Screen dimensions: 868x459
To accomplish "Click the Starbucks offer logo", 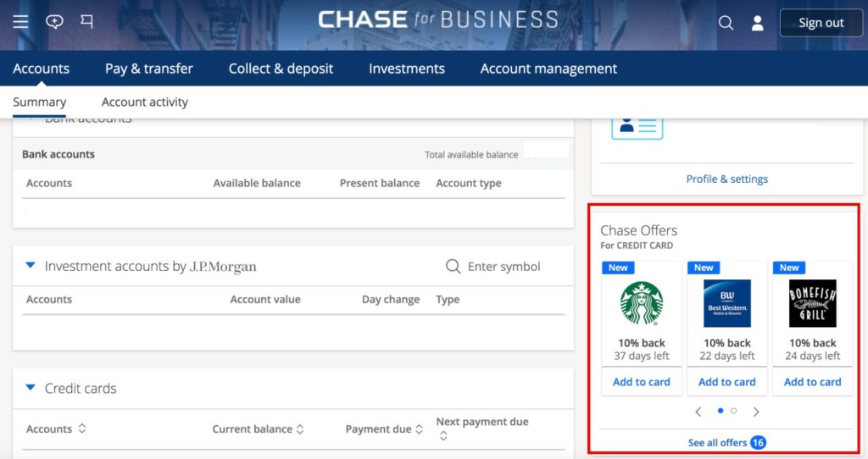I will click(x=641, y=303).
